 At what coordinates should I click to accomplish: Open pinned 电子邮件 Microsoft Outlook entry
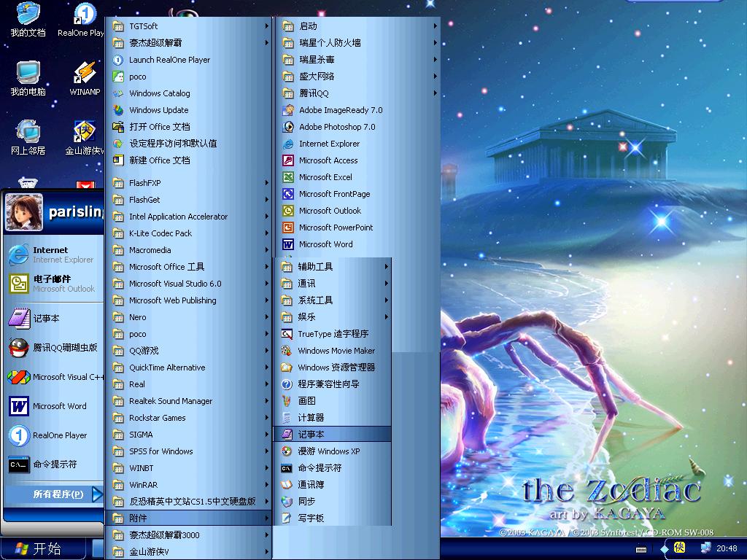53,284
